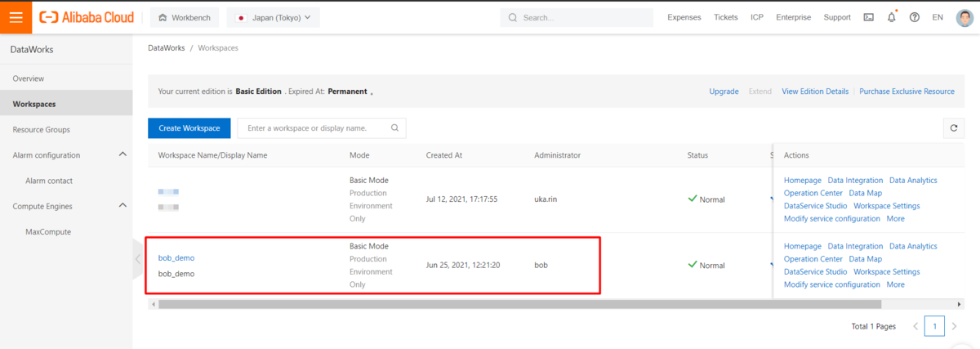Image resolution: width=980 pixels, height=349 pixels.
Task: Click the search magnifier in workspace filter
Action: pyautogui.click(x=394, y=128)
